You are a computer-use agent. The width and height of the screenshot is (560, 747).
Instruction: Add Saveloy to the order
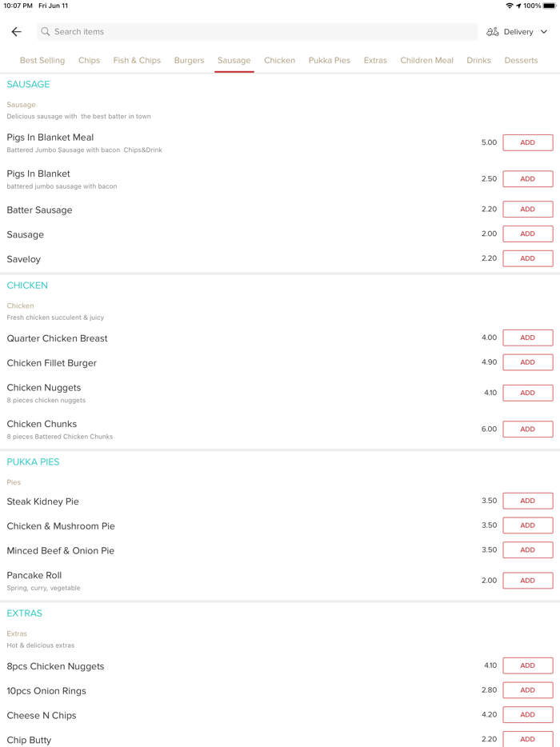[527, 258]
